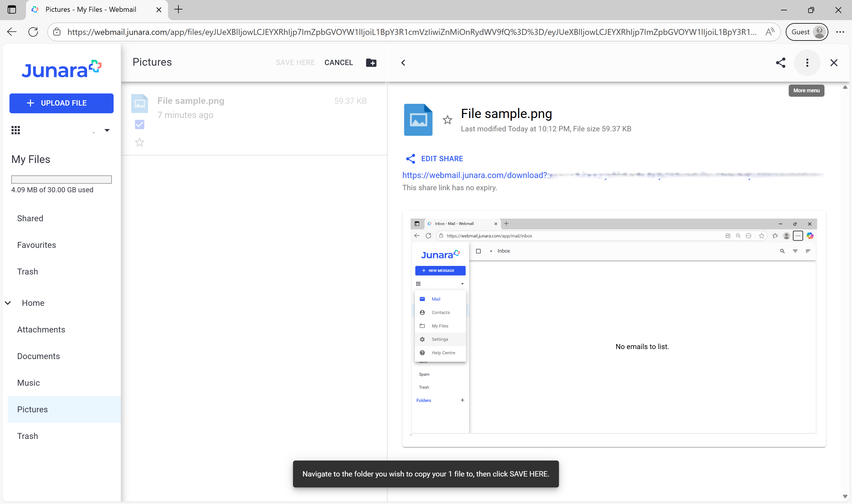Close the file preview panel

pos(834,62)
